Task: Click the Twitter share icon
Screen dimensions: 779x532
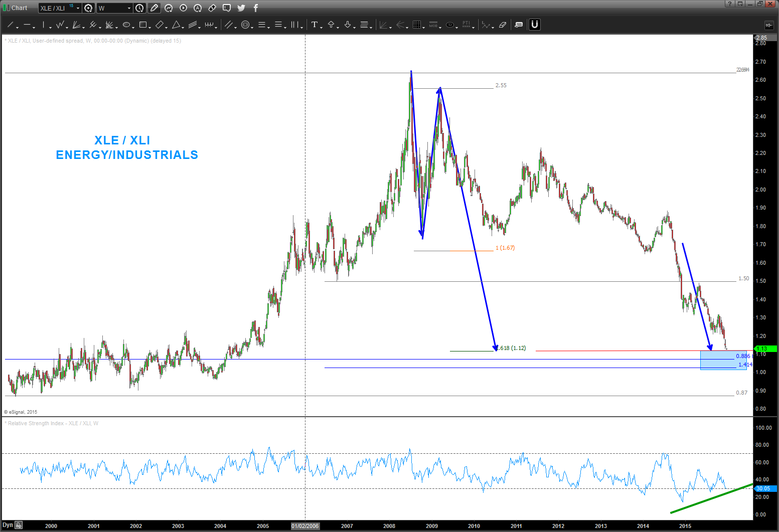Action: coord(241,8)
